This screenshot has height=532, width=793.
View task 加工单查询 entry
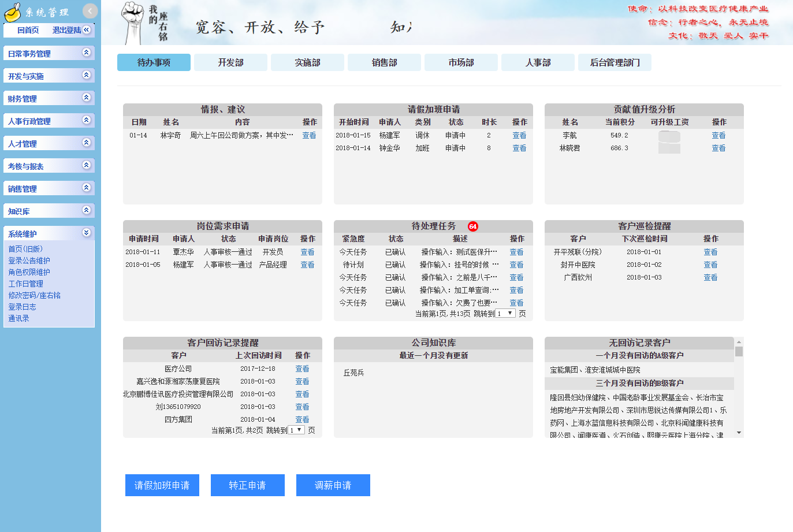[x=516, y=290]
